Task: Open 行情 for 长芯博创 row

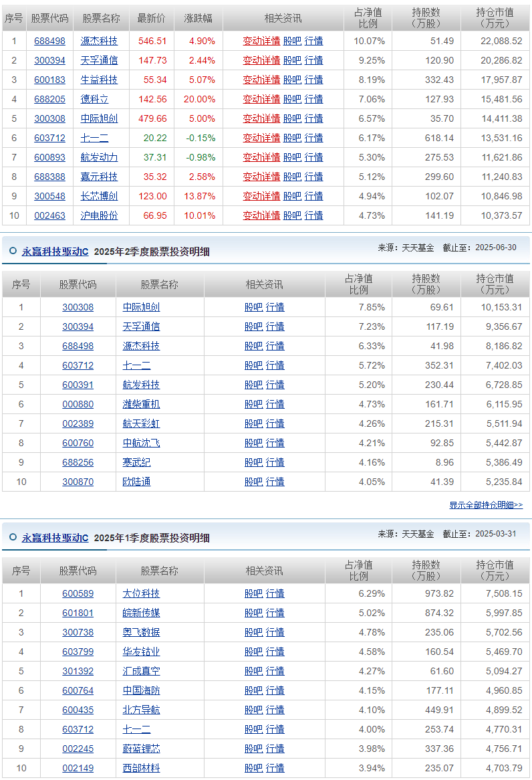Action: 313,197
